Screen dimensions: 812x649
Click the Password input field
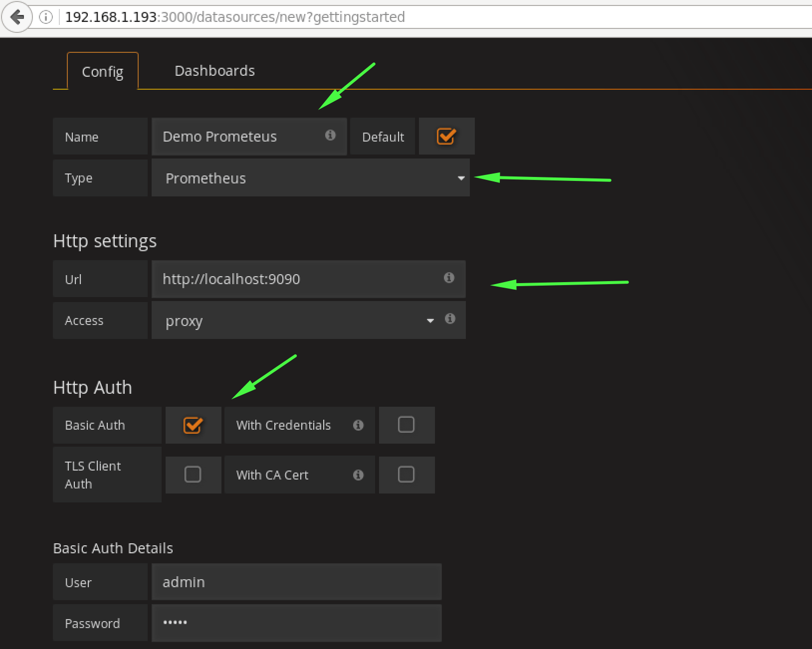point(296,623)
